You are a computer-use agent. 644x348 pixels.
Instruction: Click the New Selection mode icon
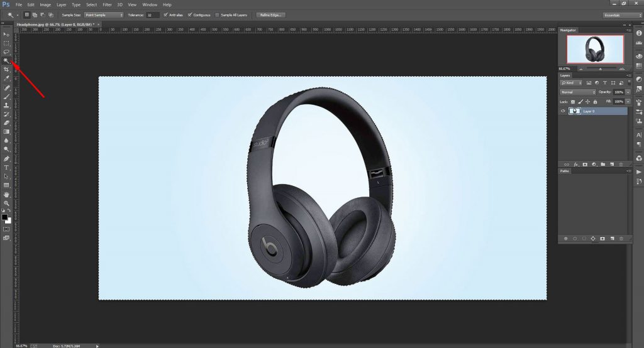tap(26, 15)
